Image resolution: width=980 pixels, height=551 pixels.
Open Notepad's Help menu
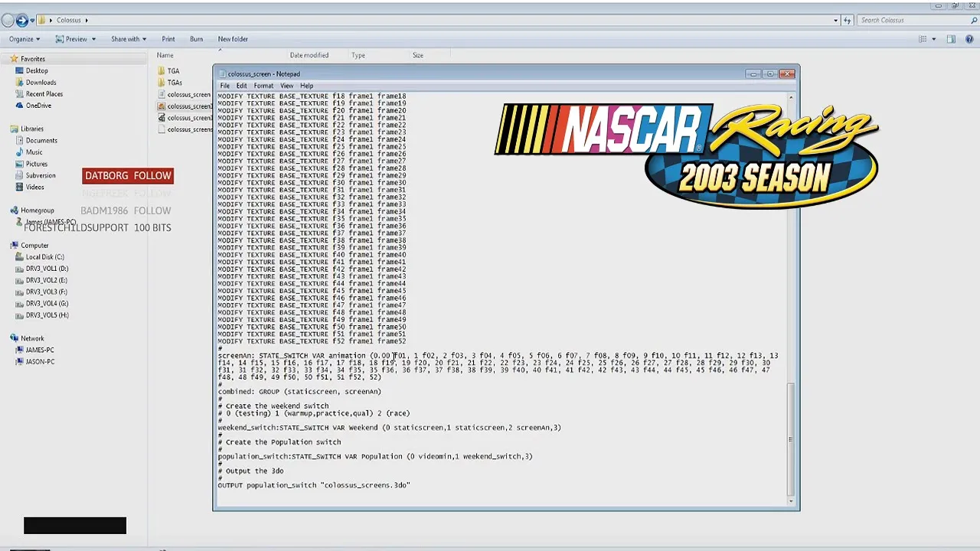pos(306,86)
